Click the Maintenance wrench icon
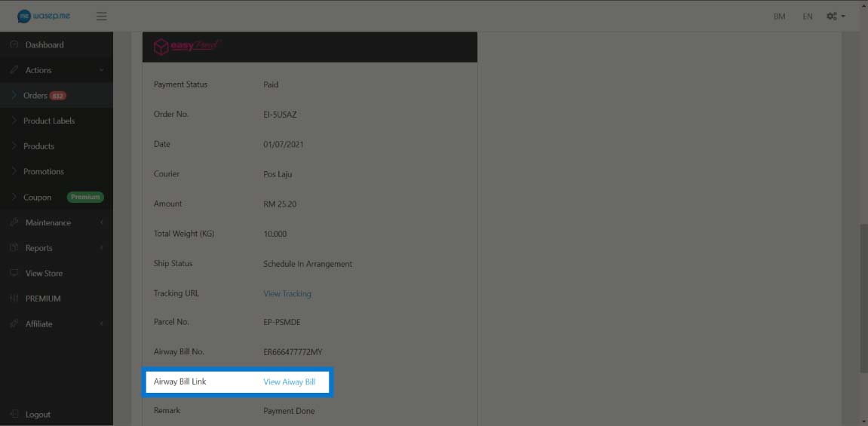868x426 pixels. click(x=14, y=222)
